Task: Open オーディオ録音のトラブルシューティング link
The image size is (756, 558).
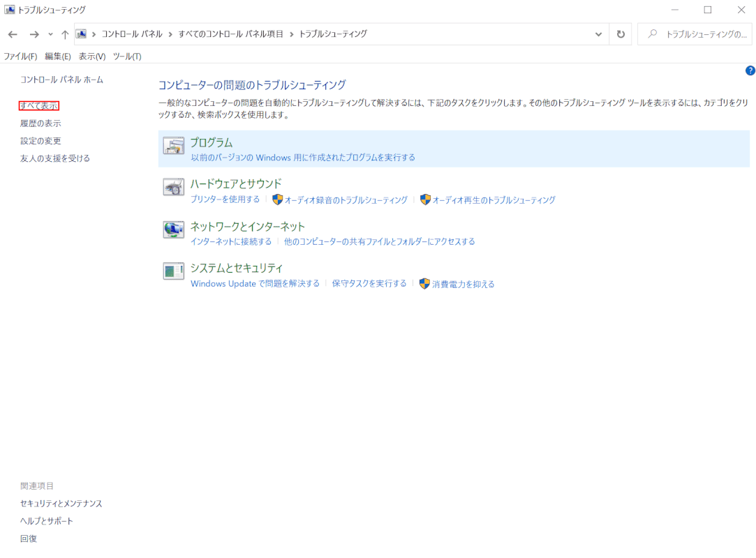Action: (346, 200)
